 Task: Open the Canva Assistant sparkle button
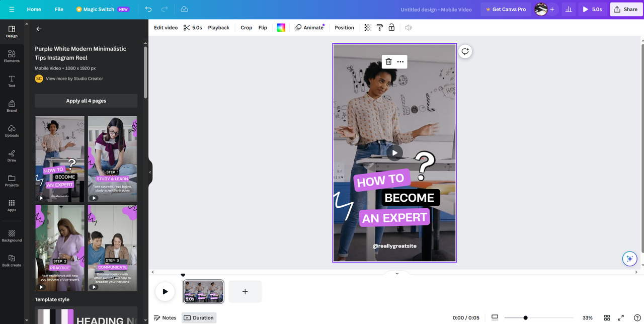pos(629,259)
